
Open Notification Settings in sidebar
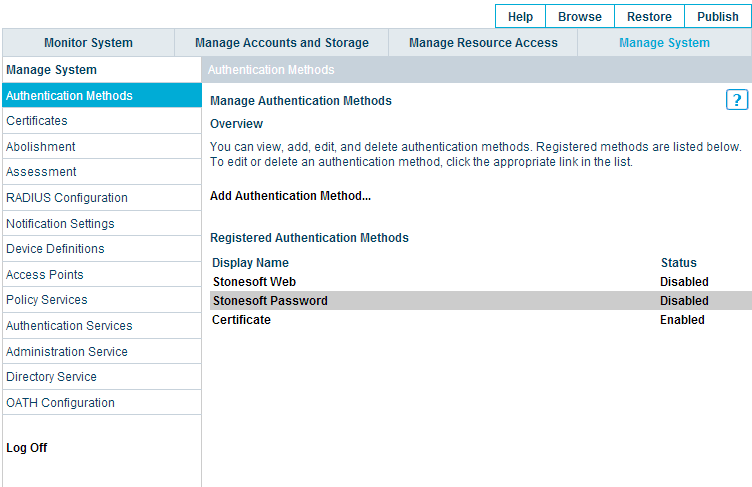pos(60,224)
